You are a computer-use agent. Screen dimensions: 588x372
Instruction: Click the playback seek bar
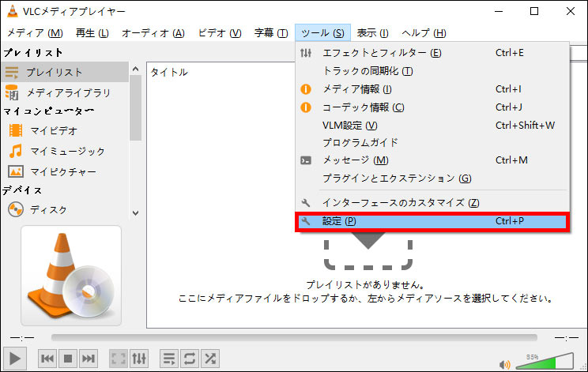point(294,337)
